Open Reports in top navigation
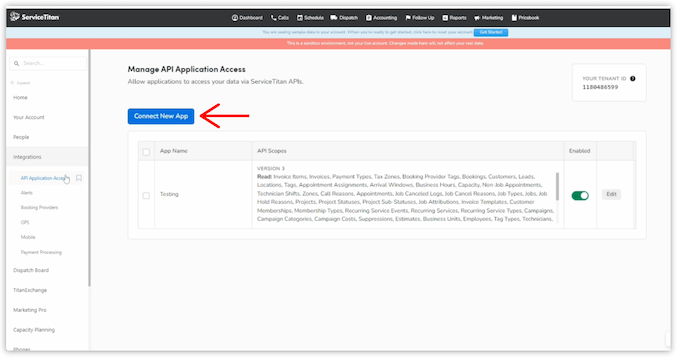The image size is (680, 360). [x=454, y=18]
